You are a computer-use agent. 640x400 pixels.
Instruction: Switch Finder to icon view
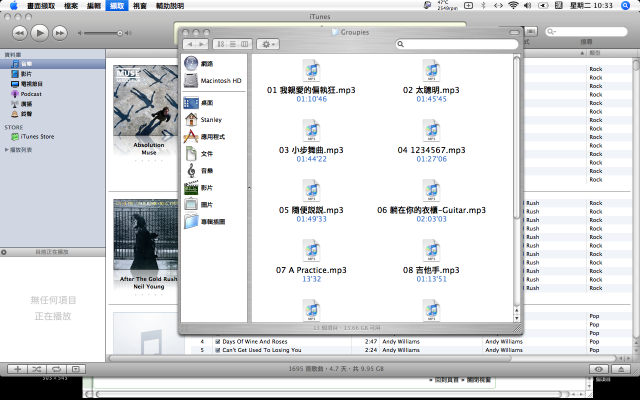click(x=220, y=44)
